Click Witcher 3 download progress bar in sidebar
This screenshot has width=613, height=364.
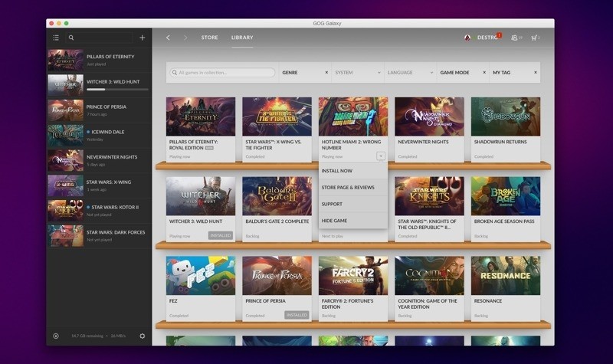(117, 90)
